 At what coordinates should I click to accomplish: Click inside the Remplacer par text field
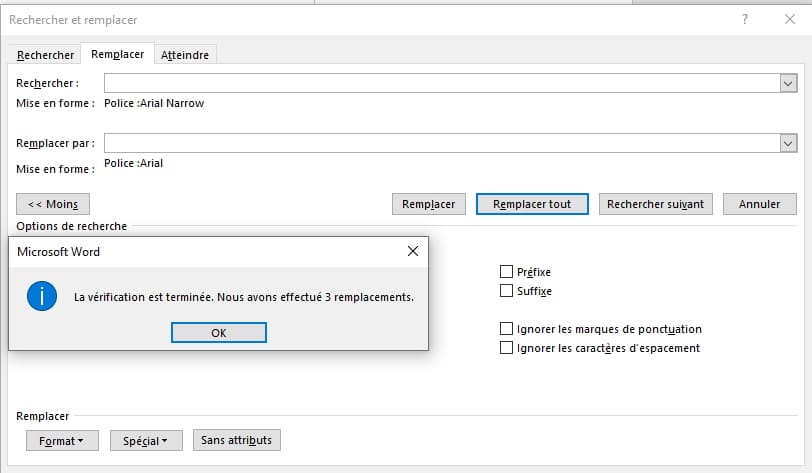(440, 144)
